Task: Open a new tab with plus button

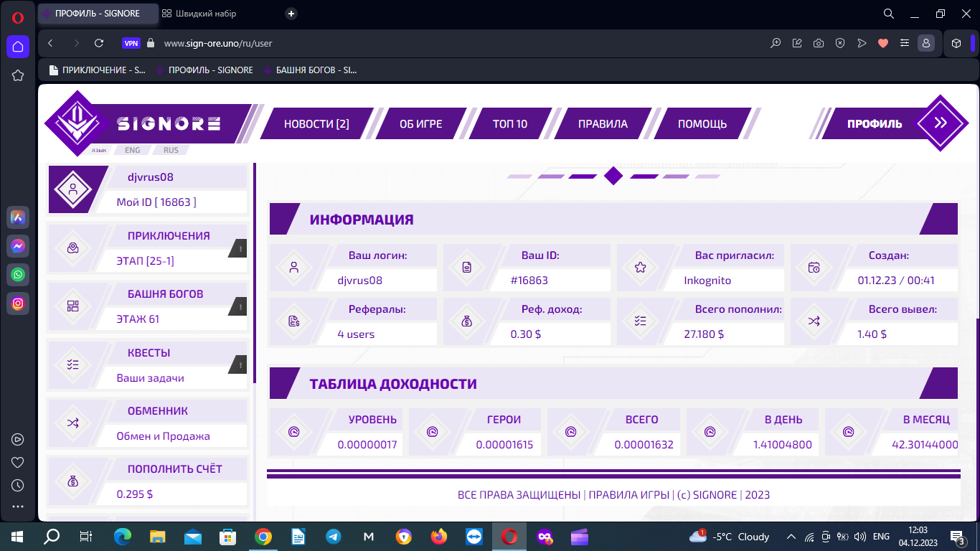Action: (291, 14)
